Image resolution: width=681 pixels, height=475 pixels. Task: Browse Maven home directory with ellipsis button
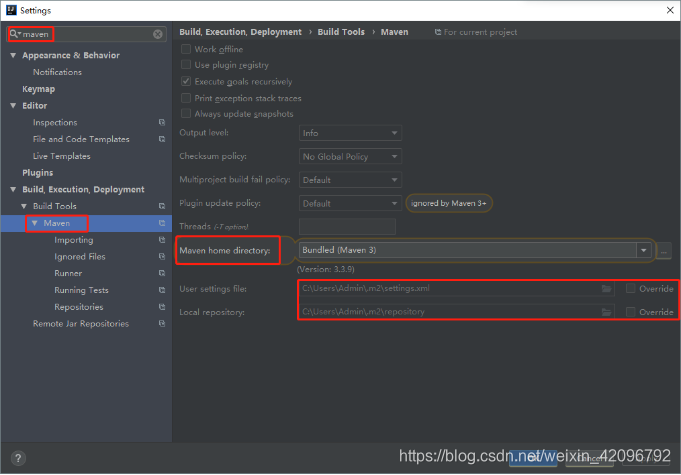pos(664,251)
